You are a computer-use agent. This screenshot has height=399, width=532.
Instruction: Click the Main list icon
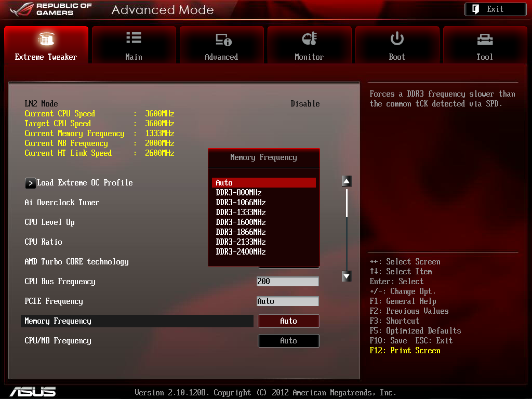[134, 37]
